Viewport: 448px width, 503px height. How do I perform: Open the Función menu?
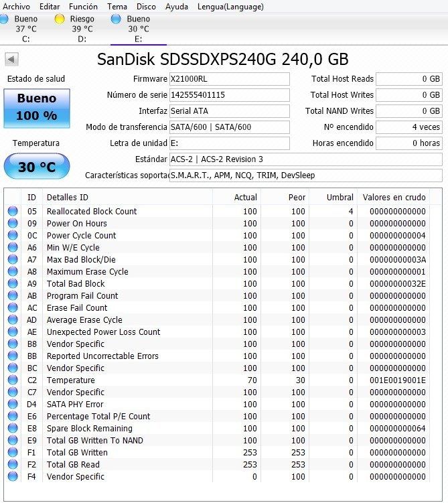click(x=83, y=7)
